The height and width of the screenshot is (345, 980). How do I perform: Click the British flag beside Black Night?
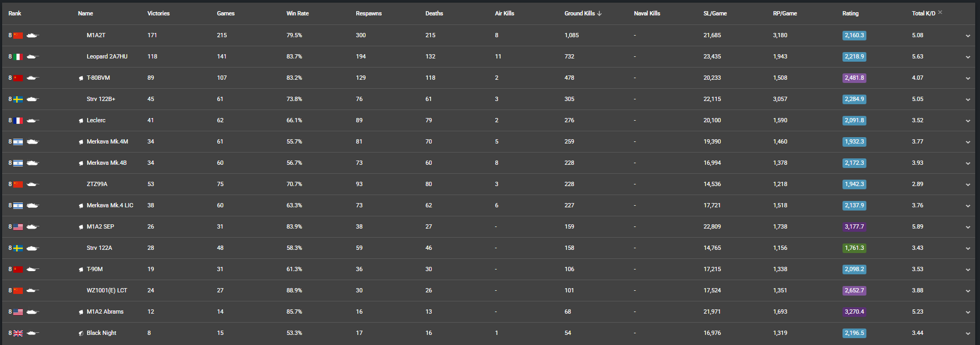coord(18,333)
